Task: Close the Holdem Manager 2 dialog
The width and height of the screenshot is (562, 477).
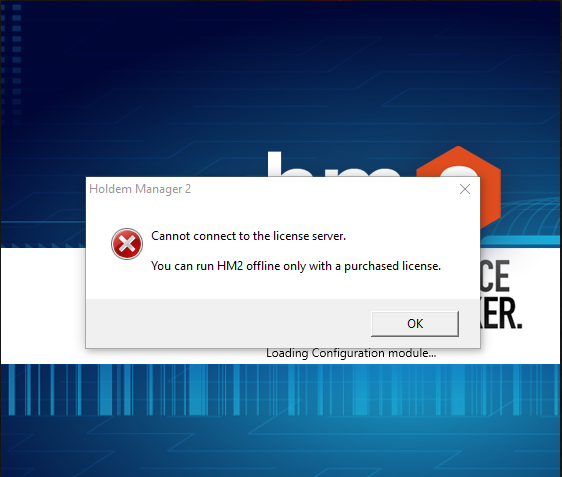Action: (465, 189)
